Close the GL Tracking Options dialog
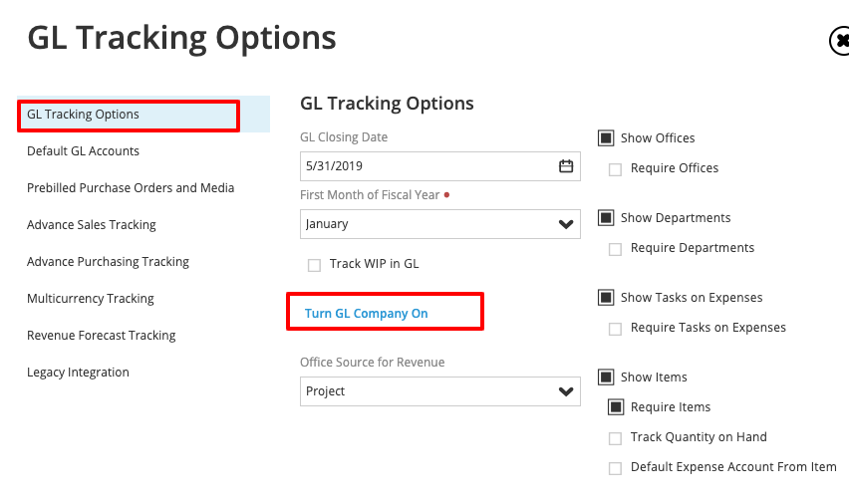Viewport: 849px width, 504px height. (840, 41)
